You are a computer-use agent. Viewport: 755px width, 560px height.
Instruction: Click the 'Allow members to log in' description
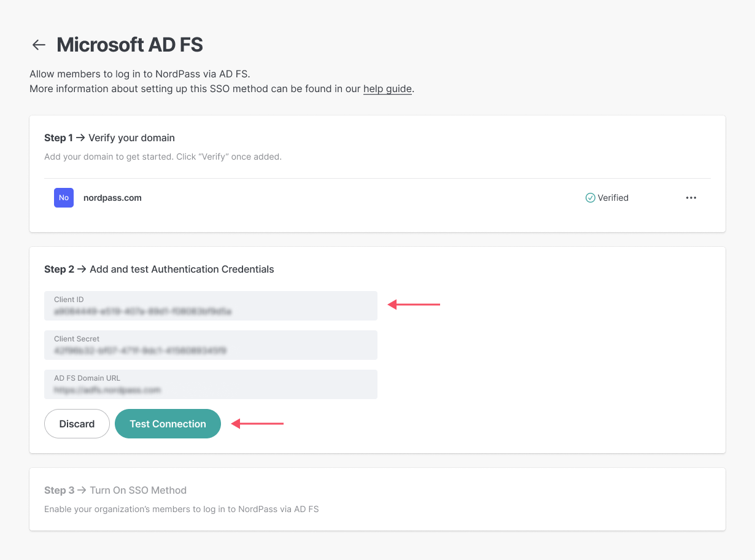pyautogui.click(x=140, y=74)
